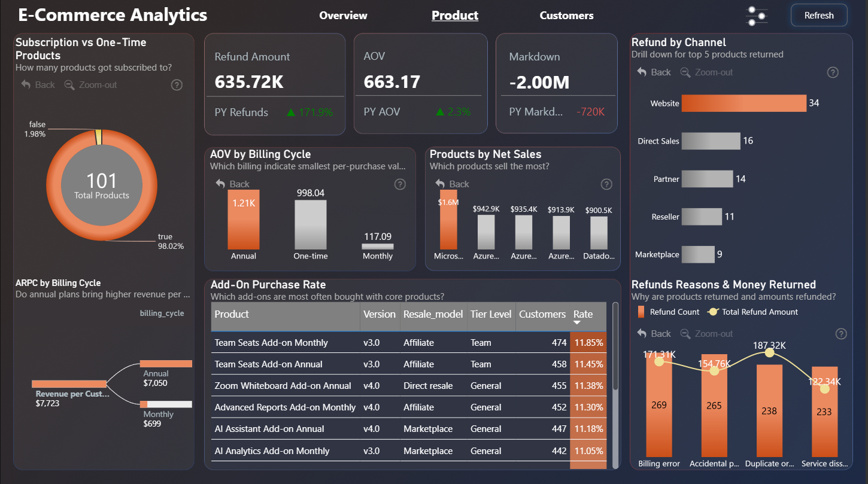Select the Total Refund Amount legend entry
The image size is (868, 484).
pyautogui.click(x=752, y=312)
